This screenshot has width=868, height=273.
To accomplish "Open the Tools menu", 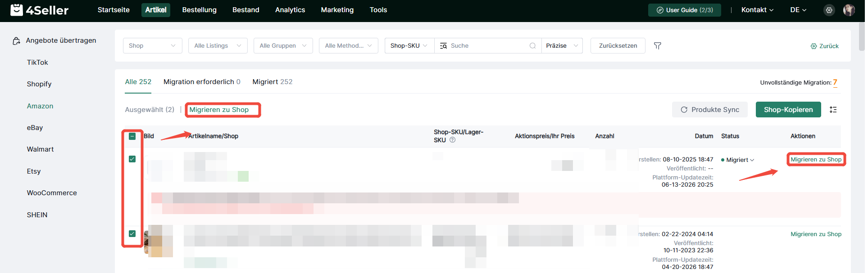I will [378, 10].
